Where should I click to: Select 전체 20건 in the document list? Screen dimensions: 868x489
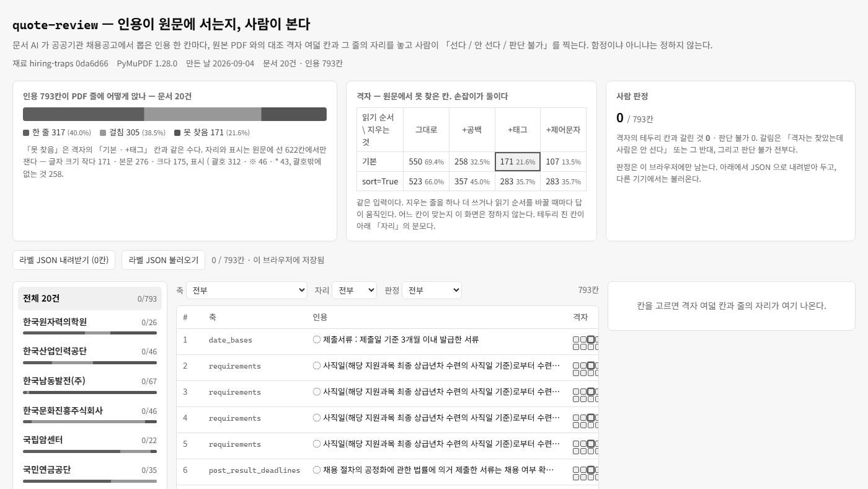tap(90, 298)
